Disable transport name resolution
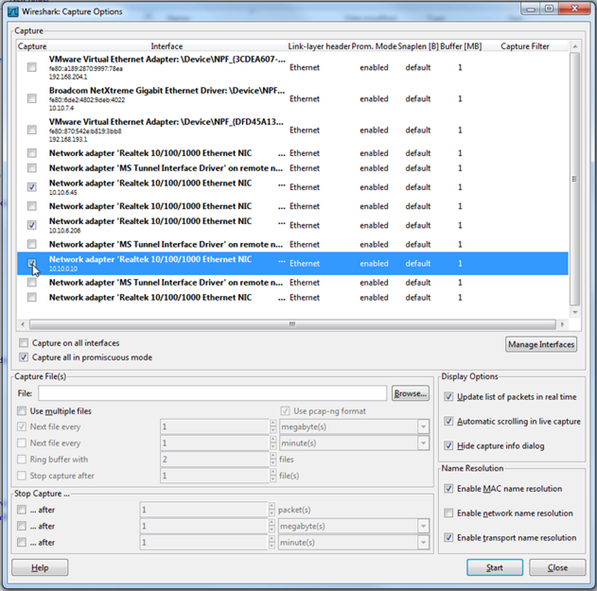Screen dimensions: 597x591 tap(449, 537)
